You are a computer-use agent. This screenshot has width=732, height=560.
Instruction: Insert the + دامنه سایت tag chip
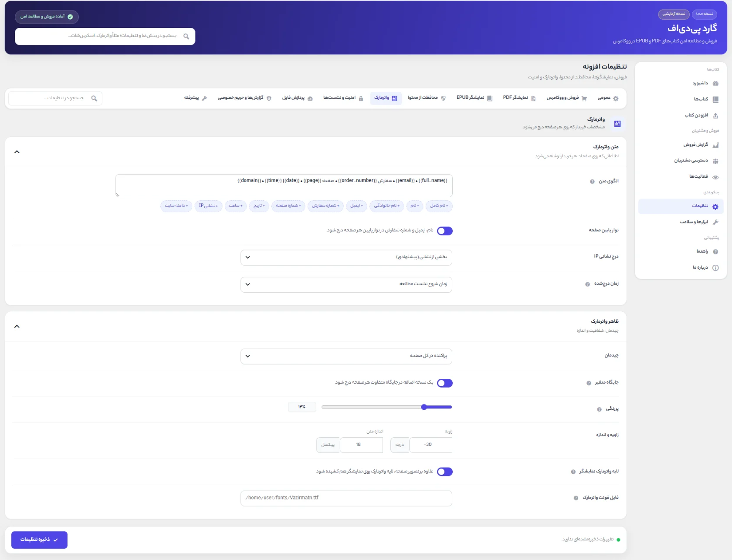[176, 206]
